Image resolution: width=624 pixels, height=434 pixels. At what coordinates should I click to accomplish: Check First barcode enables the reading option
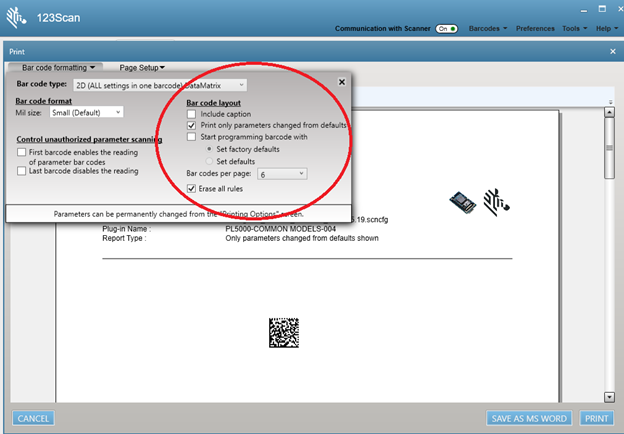point(22,151)
